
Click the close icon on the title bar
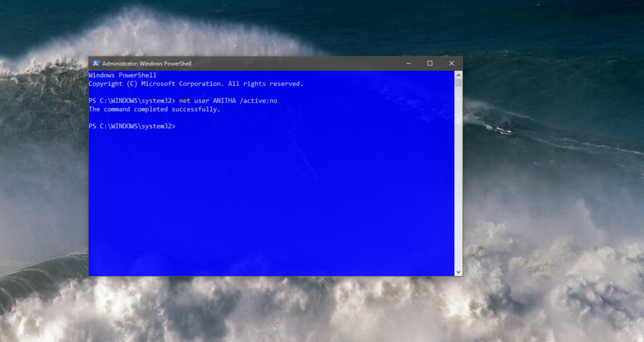(451, 63)
